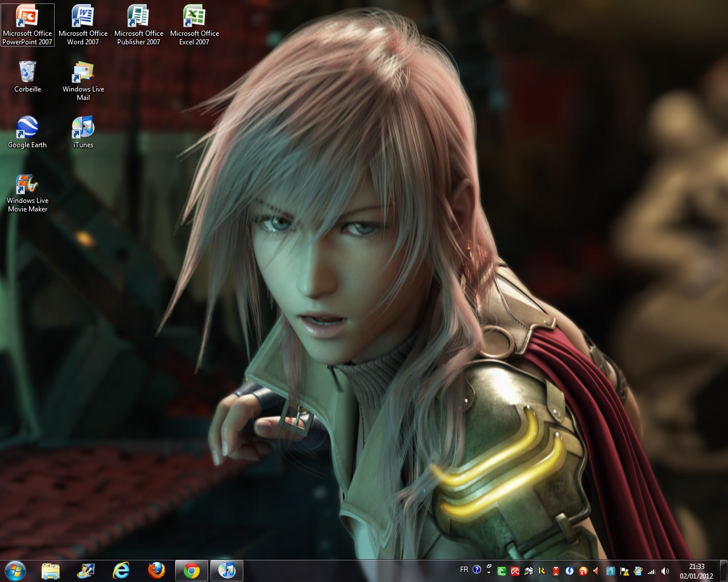This screenshot has height=582, width=728.
Task: Launch Mozilla Firefox from the taskbar
Action: point(156,571)
